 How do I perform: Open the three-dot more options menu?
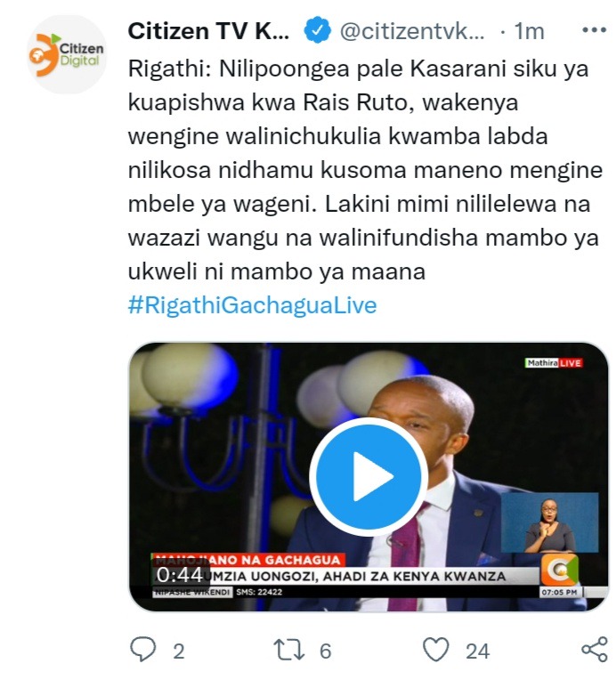tap(594, 30)
